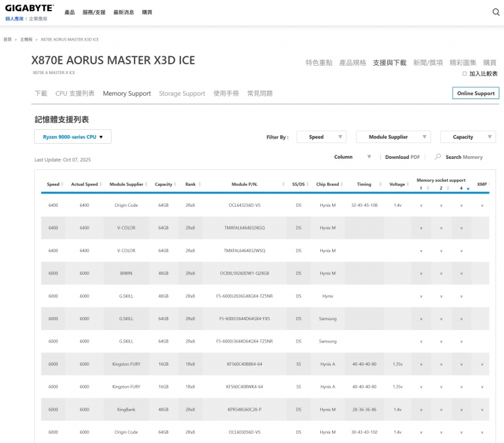Open the Column selector dropdown
This screenshot has width=504, height=443.
[353, 157]
